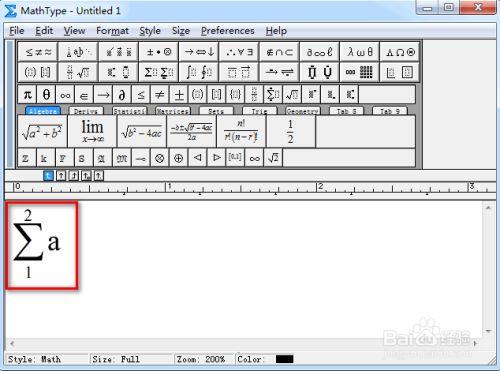Open the operator symbols palette with ±
The width and height of the screenshot is (500, 371).
pos(159,52)
